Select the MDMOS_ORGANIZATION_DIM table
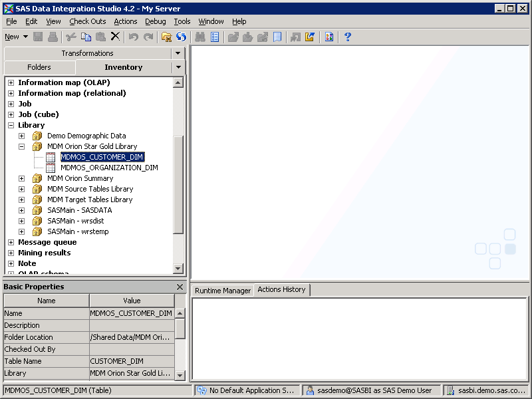 coord(108,167)
